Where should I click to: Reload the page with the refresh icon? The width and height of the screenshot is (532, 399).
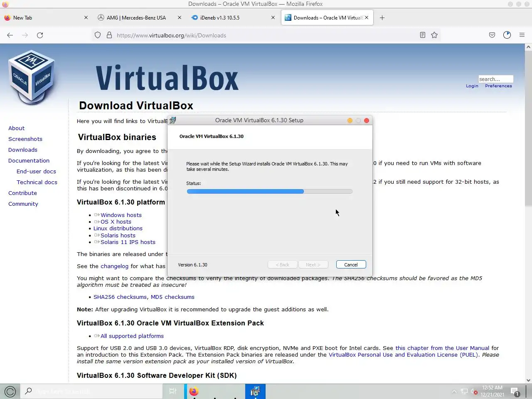(x=40, y=35)
